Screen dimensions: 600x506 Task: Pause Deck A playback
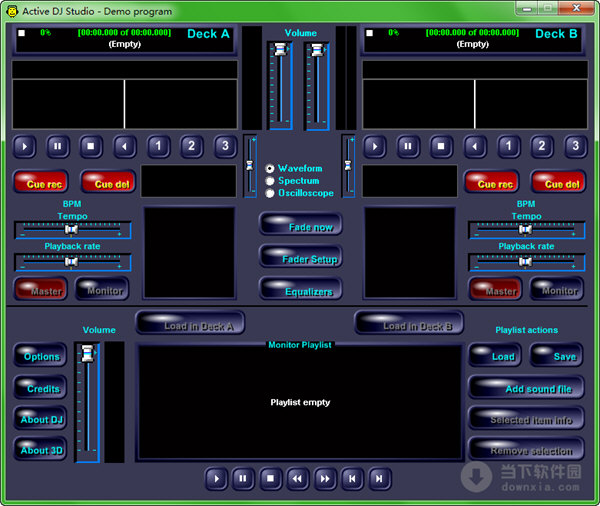[x=58, y=147]
